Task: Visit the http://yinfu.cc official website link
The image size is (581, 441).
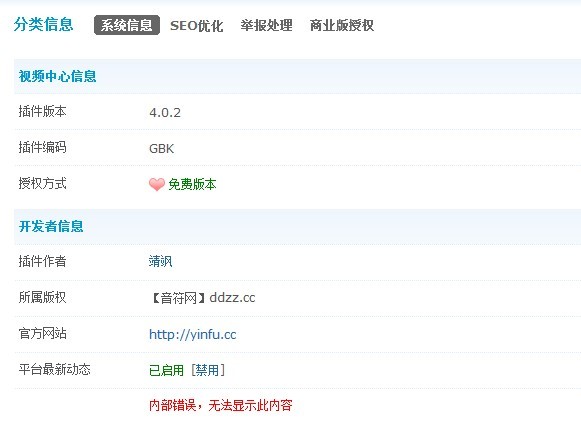Action: click(x=192, y=334)
